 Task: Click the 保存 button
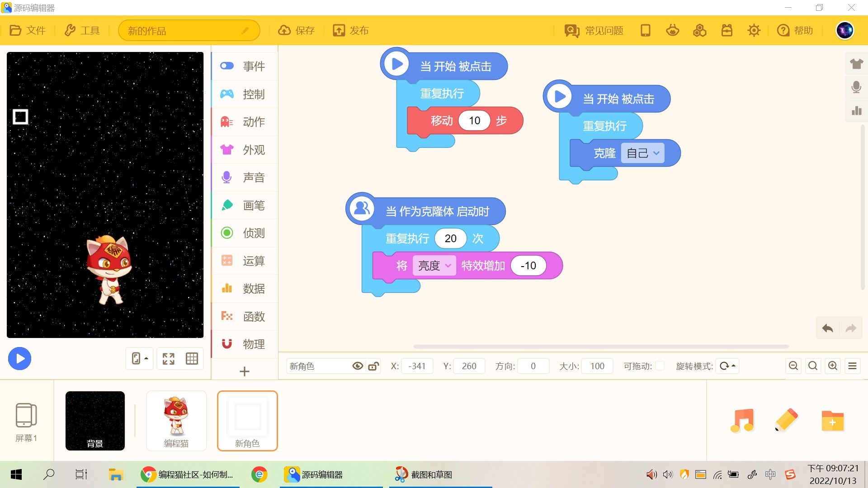tap(296, 30)
